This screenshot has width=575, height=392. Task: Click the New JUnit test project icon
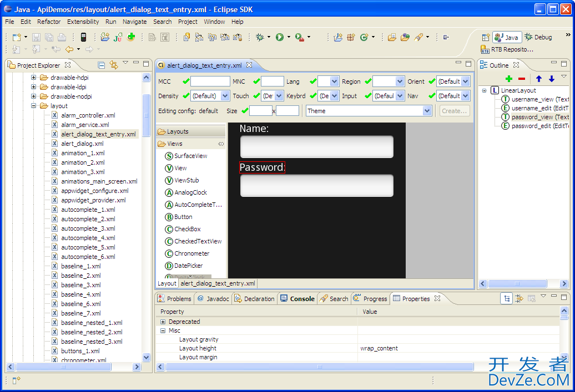pyautogui.click(x=118, y=37)
